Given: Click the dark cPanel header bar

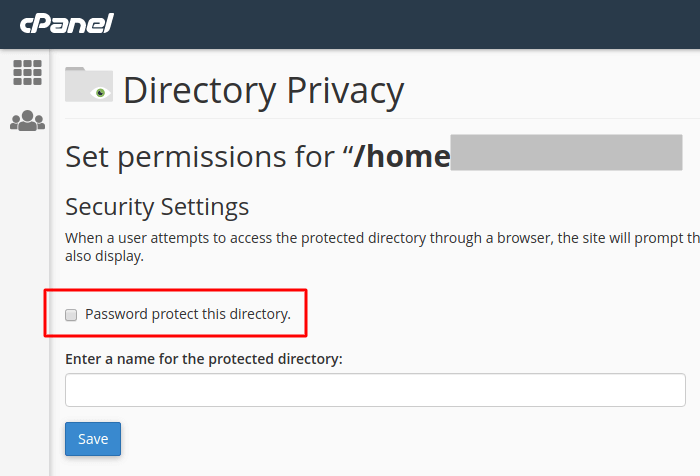Looking at the screenshot, I should (350, 24).
